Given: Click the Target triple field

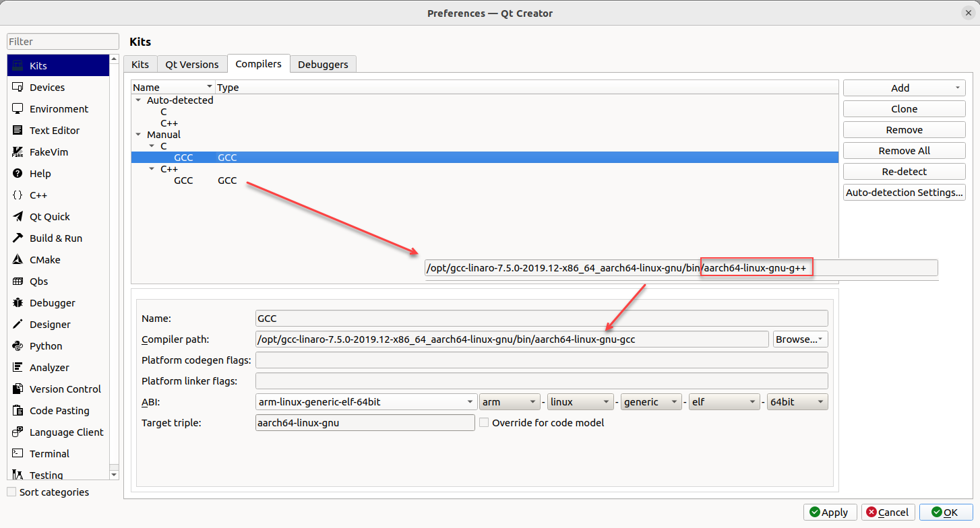Looking at the screenshot, I should click(x=365, y=423).
